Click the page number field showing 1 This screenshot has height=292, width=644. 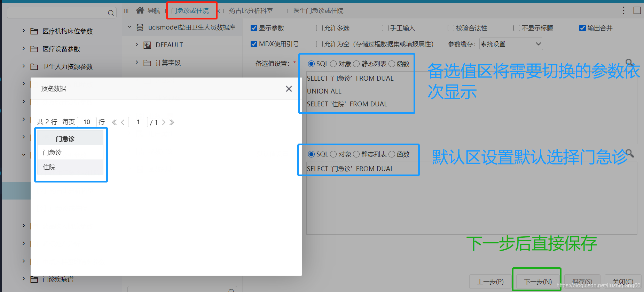click(x=138, y=122)
